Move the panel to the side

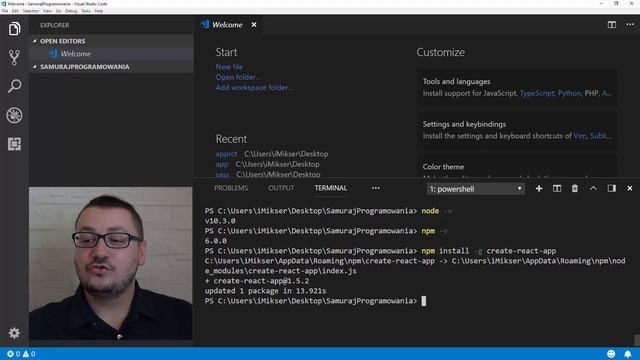(611, 189)
